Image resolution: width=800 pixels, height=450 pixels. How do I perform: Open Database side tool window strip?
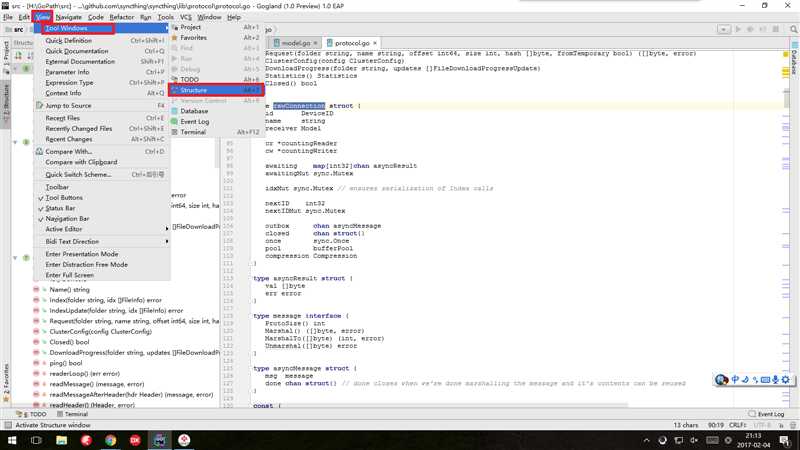(x=795, y=58)
